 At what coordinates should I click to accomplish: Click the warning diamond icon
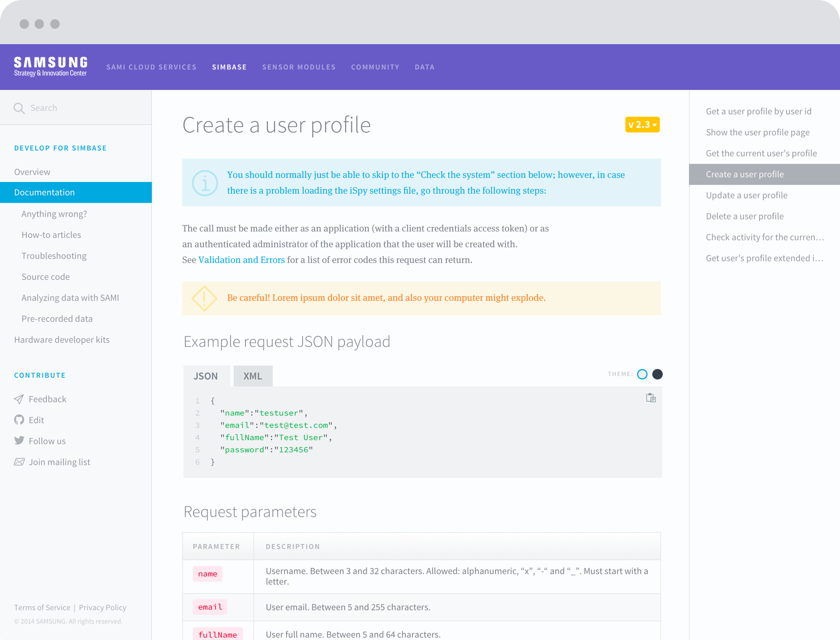coord(204,298)
